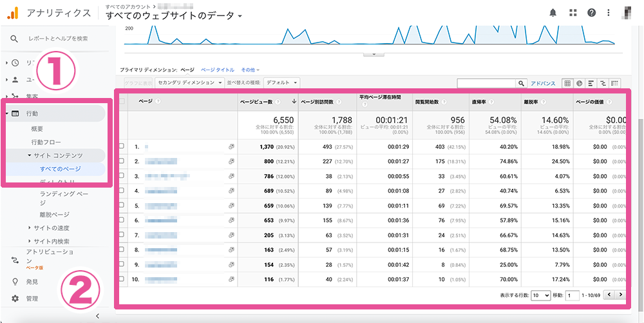The width and height of the screenshot is (644, 323).
Task: Open the notifications bell
Action: point(553,13)
